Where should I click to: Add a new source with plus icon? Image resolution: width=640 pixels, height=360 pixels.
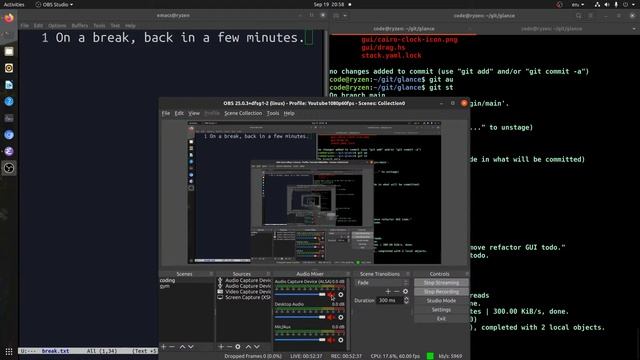(221, 347)
